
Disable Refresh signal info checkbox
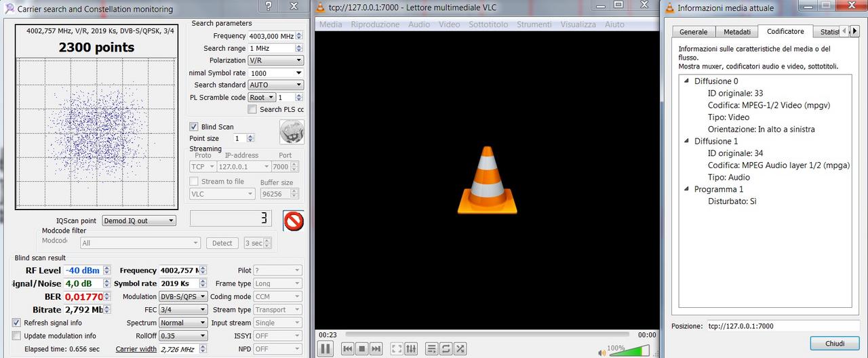[x=16, y=323]
